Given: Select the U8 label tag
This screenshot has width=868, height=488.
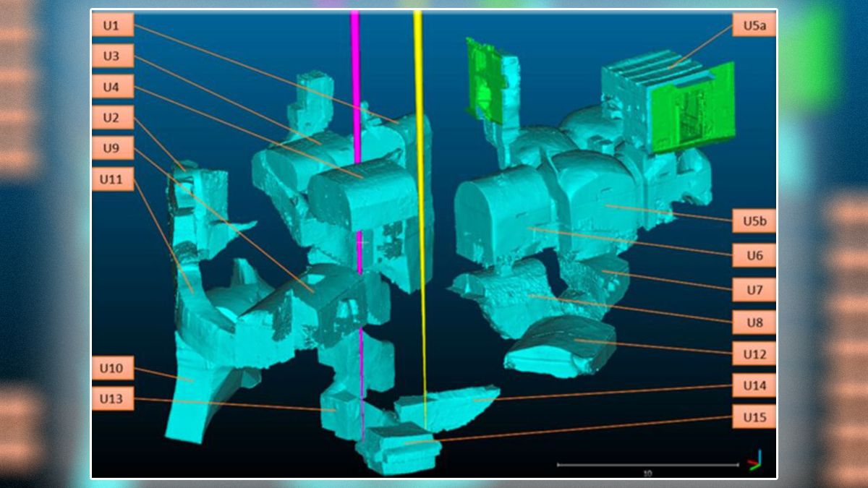Looking at the screenshot, I should click(754, 322).
